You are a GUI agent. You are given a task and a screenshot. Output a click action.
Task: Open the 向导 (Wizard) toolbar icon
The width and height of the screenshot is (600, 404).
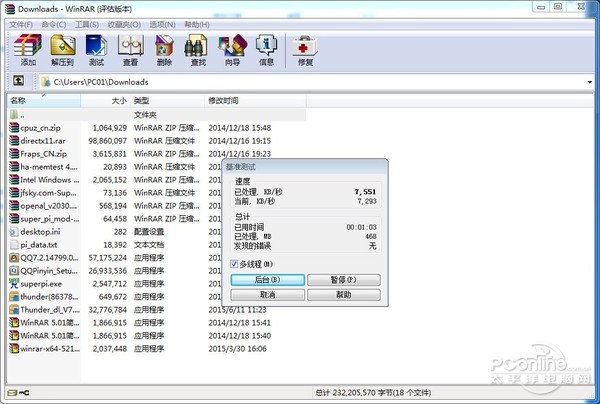point(232,45)
